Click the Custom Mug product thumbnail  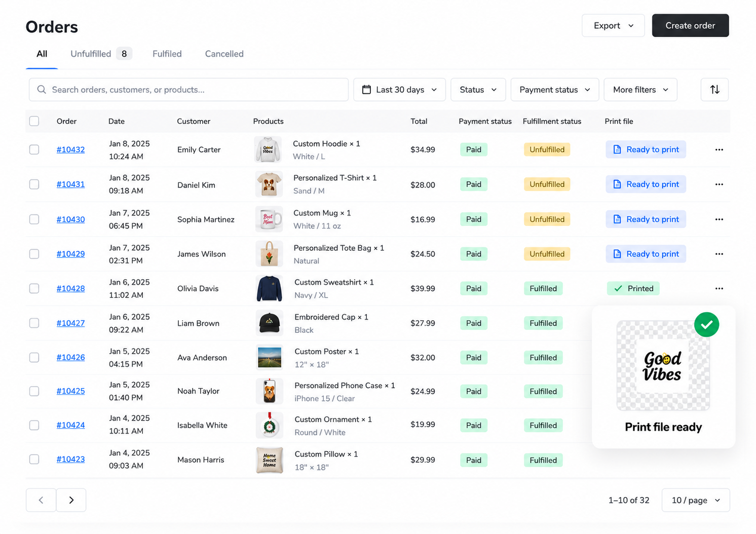(x=269, y=219)
